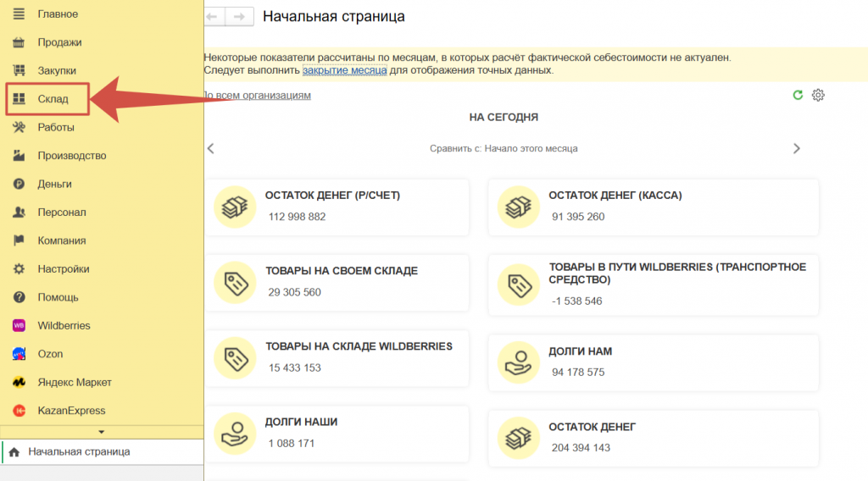The image size is (868, 481).
Task: Click the Wildberries marketplace icon
Action: (19, 325)
